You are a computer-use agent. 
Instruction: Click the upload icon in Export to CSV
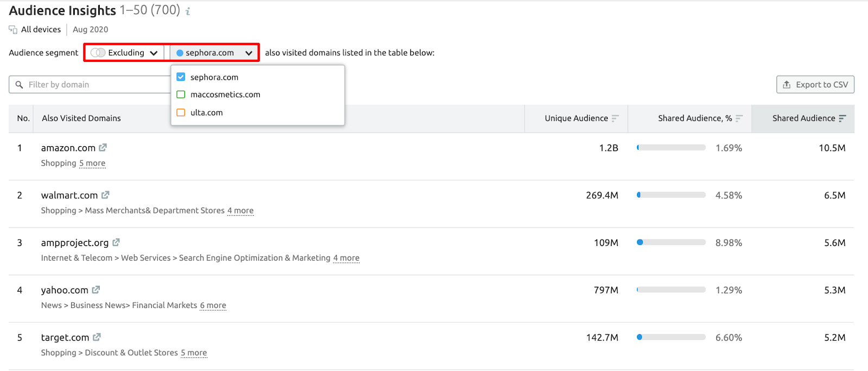click(787, 85)
